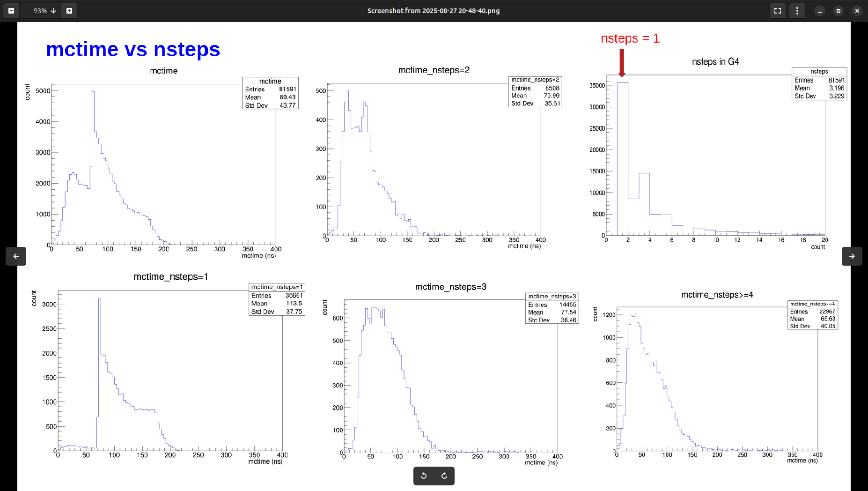Viewport: 868px width, 491px height.
Task: Click the 'mctime_nsteps=2' plot title
Action: click(x=434, y=70)
